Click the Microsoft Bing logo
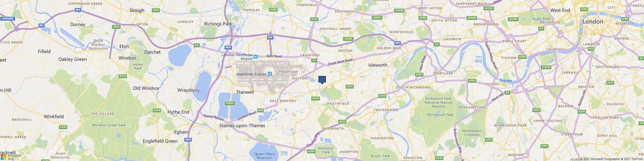Viewport: 644px width, 161px height. [11, 156]
